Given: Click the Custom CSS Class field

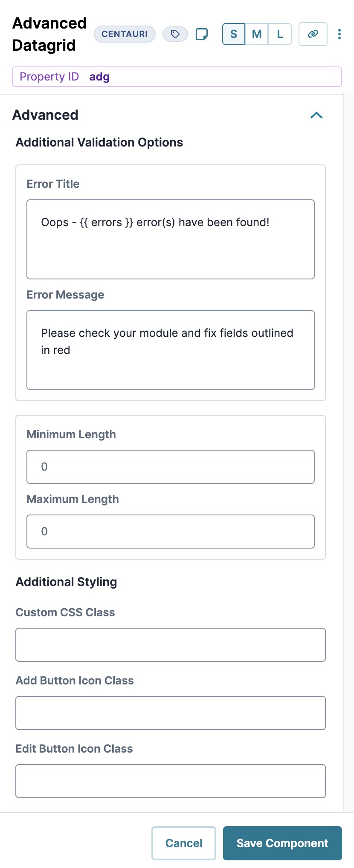Looking at the screenshot, I should (171, 645).
